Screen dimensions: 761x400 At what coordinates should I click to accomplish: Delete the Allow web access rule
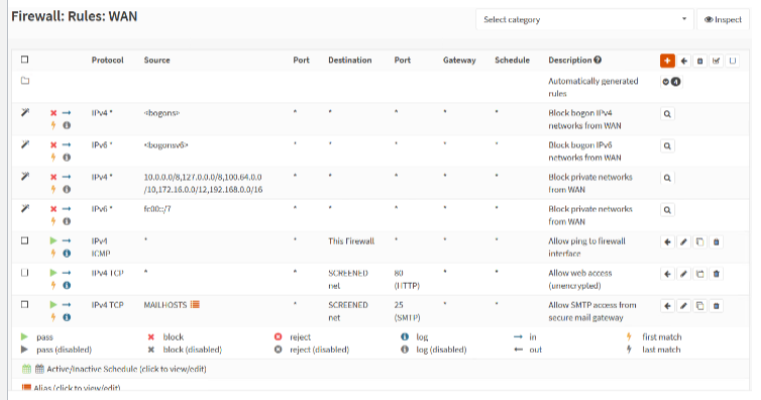[x=716, y=274]
